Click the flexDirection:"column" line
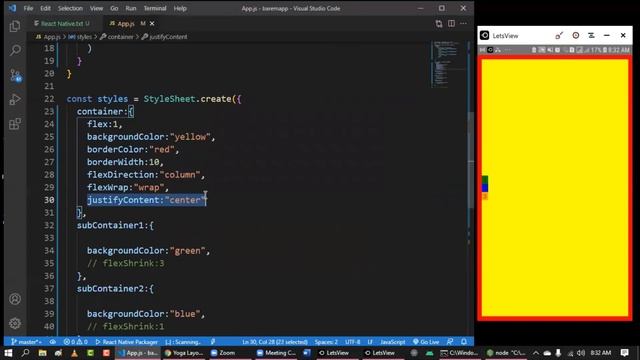This screenshot has height=360, width=640. (x=146, y=175)
